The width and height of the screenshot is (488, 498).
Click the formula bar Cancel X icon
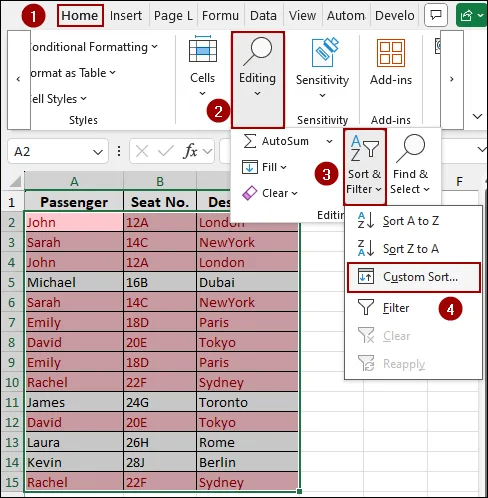coord(142,152)
